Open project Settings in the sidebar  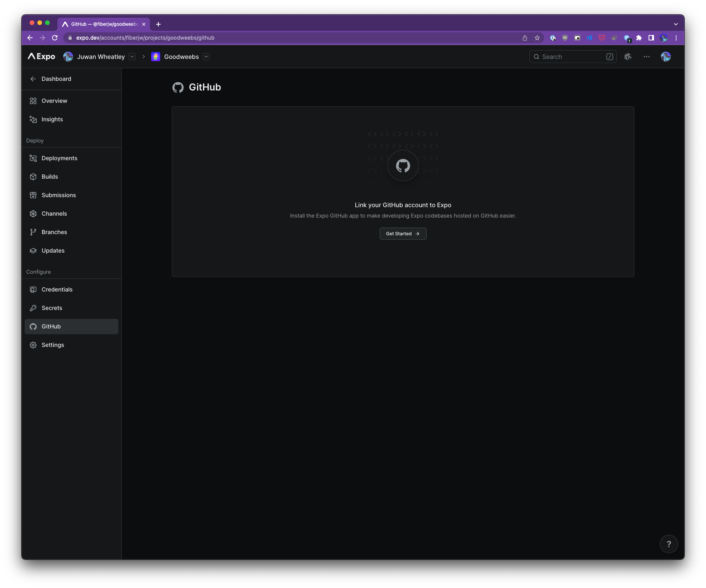point(71,345)
